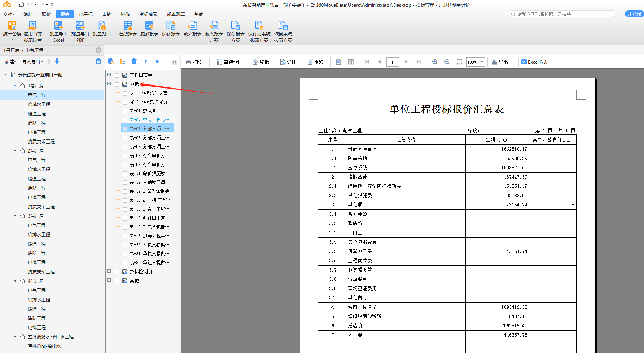This screenshot has height=353, width=644.
Task: Click the 编辑 button in preview toolbar
Action: point(260,62)
